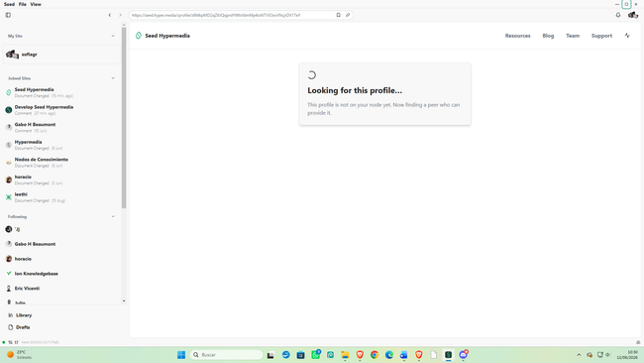The image size is (644, 363).
Task: Open Ion Knowledgebase in Following
Action: tap(61, 274)
